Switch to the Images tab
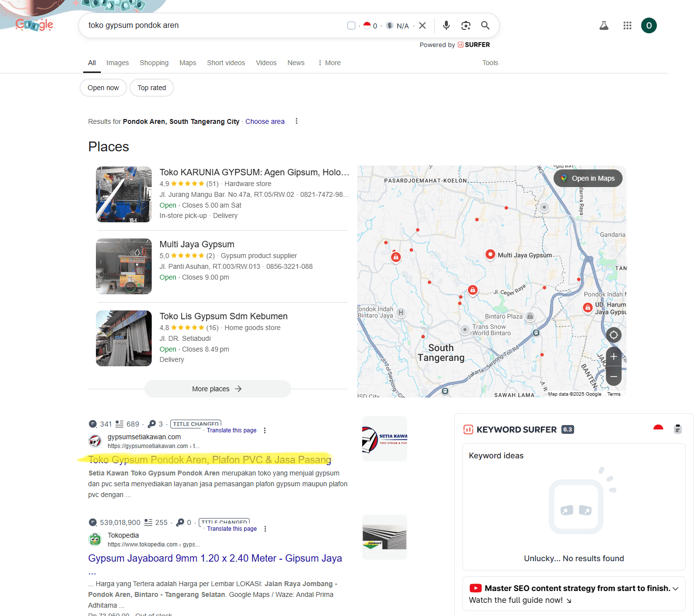 (117, 63)
